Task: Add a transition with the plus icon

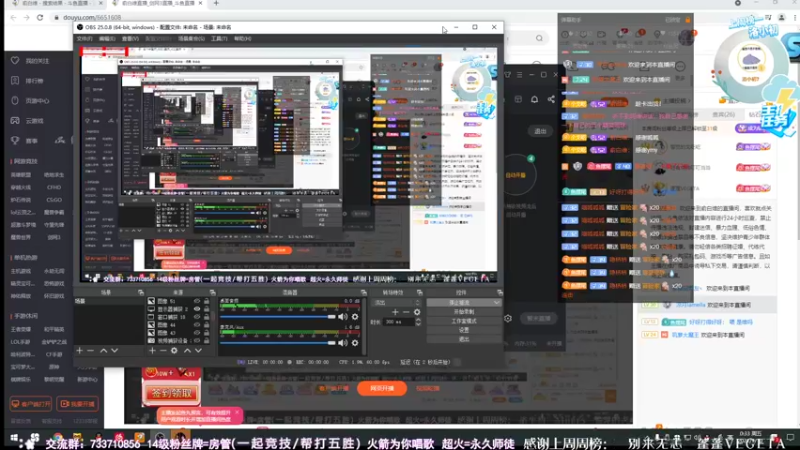Action: tap(395, 312)
